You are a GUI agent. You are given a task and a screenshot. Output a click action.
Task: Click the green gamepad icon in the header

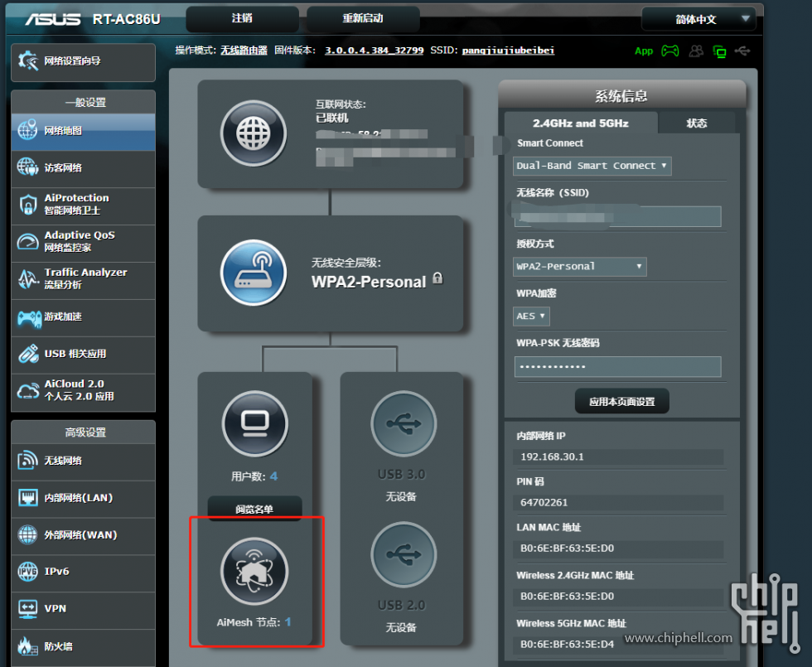tap(670, 51)
